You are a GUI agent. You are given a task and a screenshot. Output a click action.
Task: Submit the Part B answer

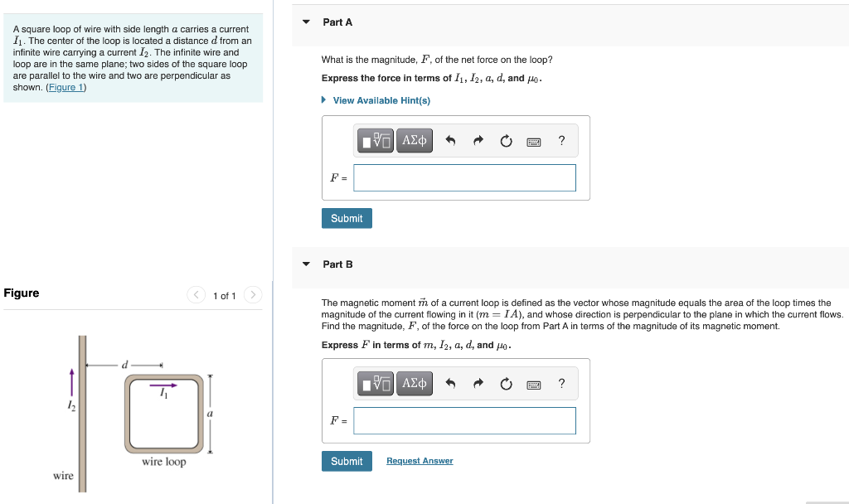click(x=347, y=461)
